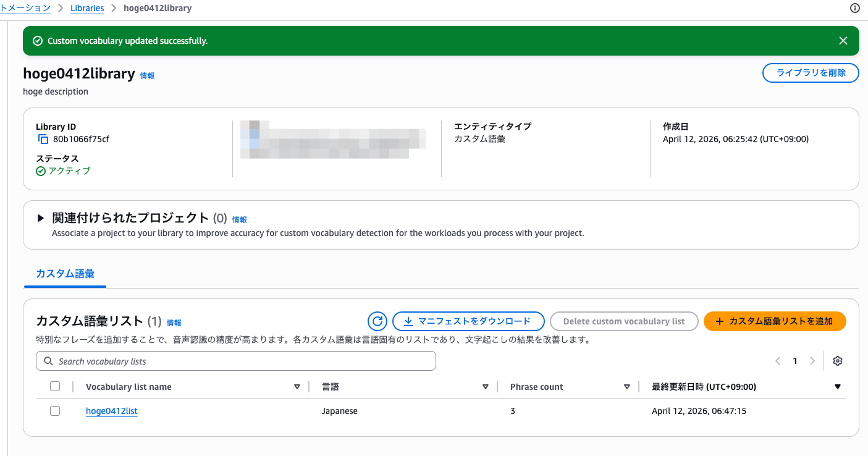The width and height of the screenshot is (868, 456).
Task: Sort by Vocabulary list name column
Action: 297,387
